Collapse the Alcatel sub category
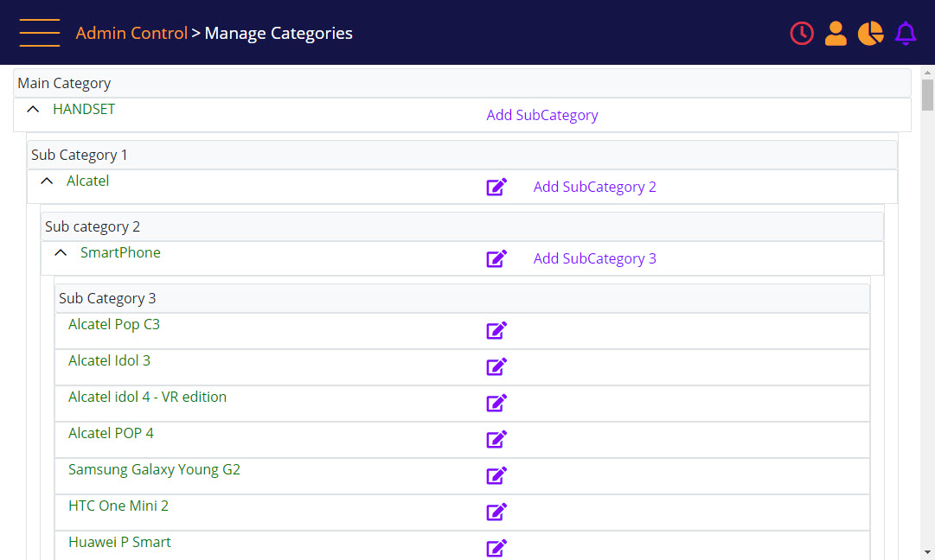Image resolution: width=935 pixels, height=560 pixels. (47, 181)
